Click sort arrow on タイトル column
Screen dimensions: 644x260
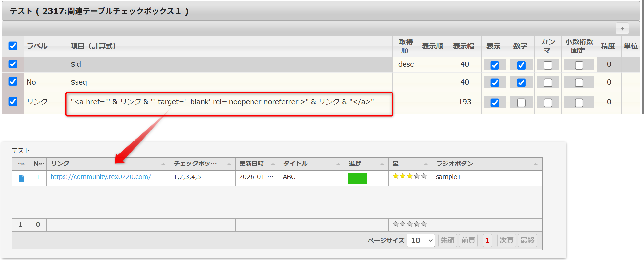coord(338,164)
